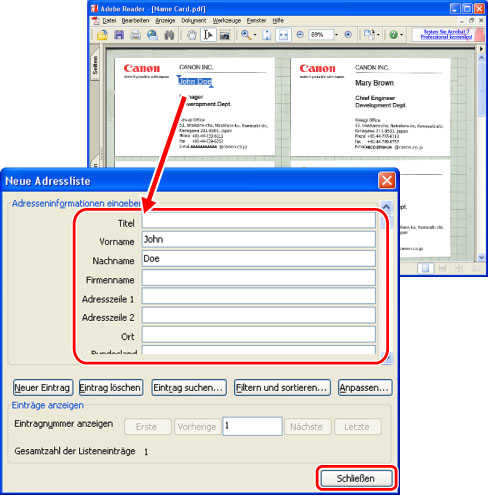The image size is (488, 501).
Task: Open the Zoom In tool dropdown arrow
Action: (x=255, y=35)
